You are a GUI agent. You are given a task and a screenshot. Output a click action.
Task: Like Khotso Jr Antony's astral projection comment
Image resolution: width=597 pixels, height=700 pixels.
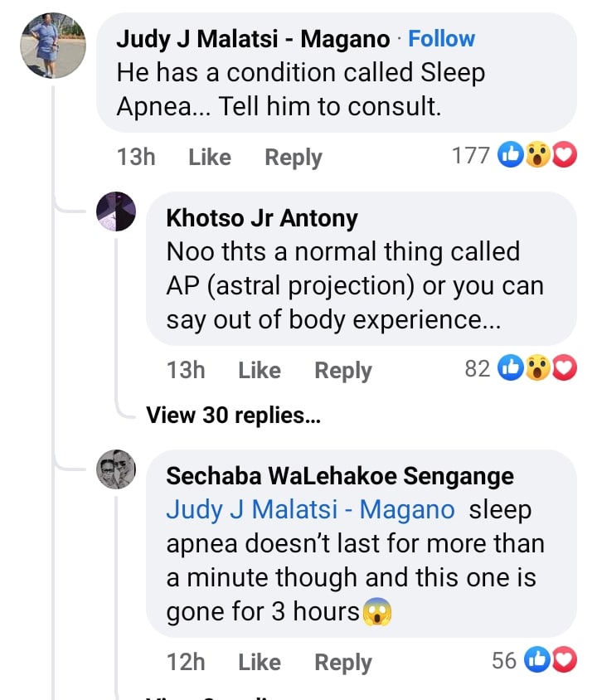(x=259, y=370)
